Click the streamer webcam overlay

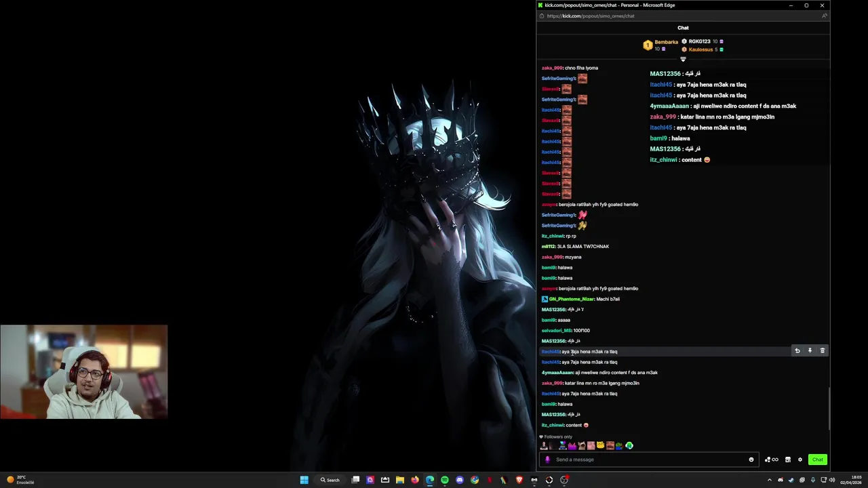coord(84,371)
